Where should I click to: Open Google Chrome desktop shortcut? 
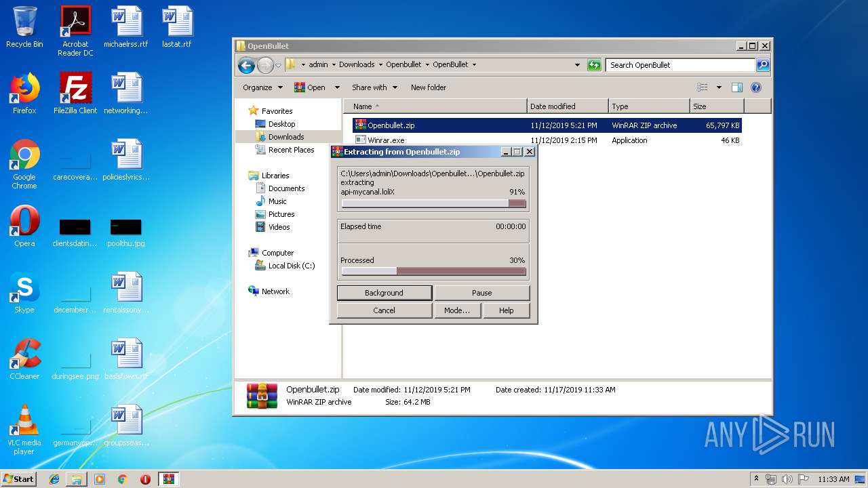tap(24, 165)
